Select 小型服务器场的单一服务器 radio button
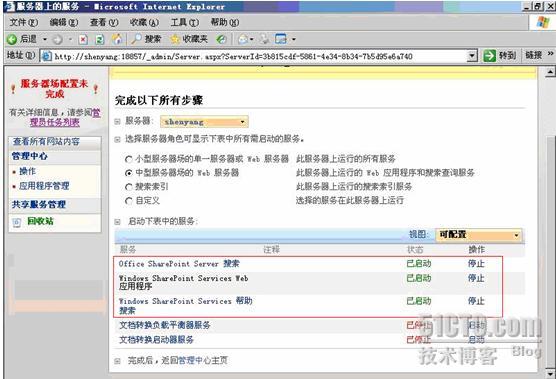The height and width of the screenshot is (379, 556). pyautogui.click(x=129, y=159)
